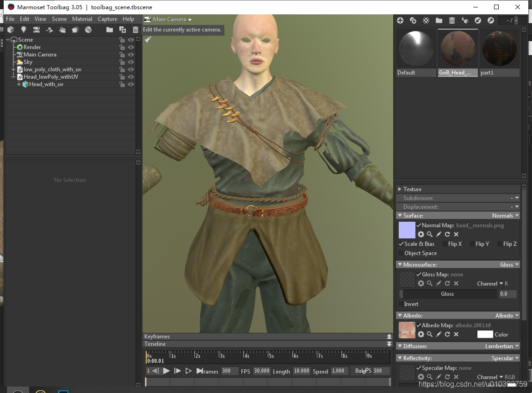The image size is (532, 393).
Task: Add a new light with the bulb icon
Action: (24, 30)
